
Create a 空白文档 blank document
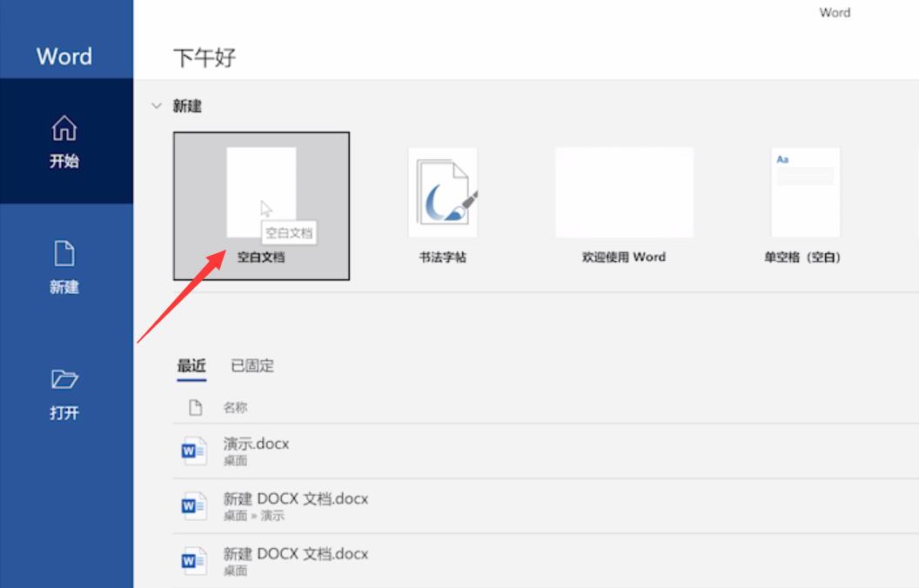click(x=261, y=205)
